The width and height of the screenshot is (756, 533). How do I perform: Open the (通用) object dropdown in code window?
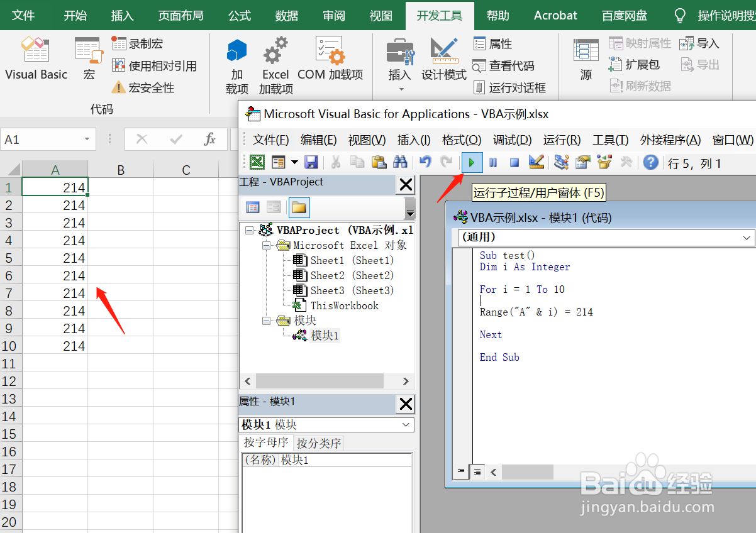click(x=747, y=238)
